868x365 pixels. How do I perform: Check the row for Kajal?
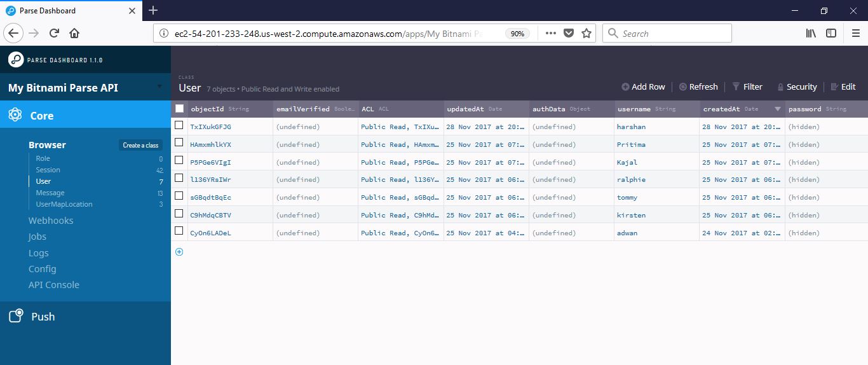click(179, 161)
